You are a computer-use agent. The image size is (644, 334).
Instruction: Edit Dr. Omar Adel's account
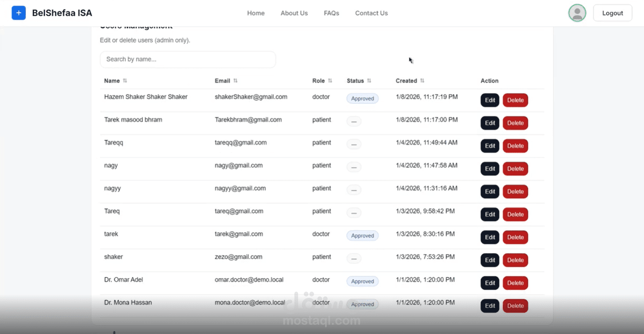click(x=490, y=283)
